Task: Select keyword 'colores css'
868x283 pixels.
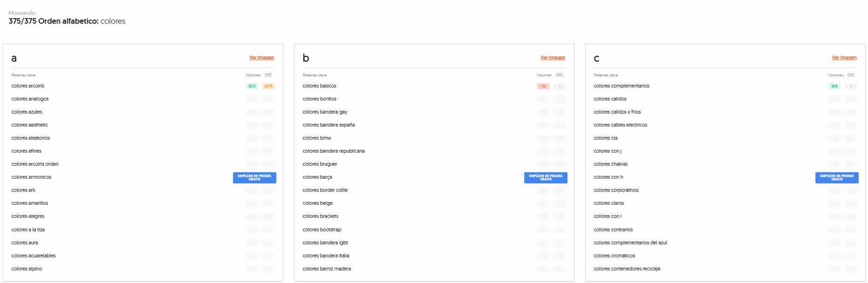Action: (606, 138)
